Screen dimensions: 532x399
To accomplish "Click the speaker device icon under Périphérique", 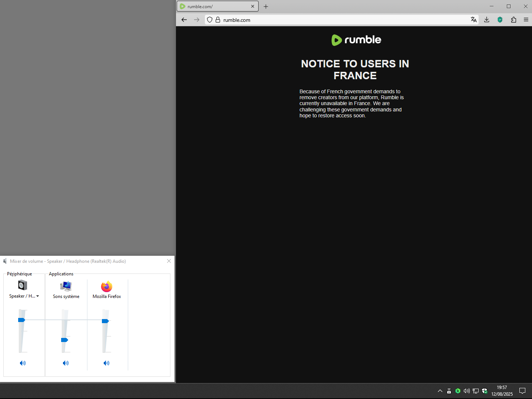I will tap(23, 285).
